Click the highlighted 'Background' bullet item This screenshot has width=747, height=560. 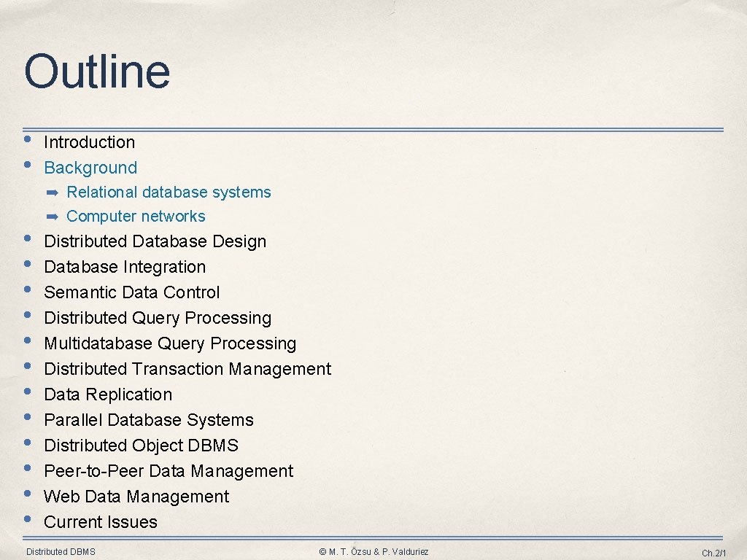90,168
